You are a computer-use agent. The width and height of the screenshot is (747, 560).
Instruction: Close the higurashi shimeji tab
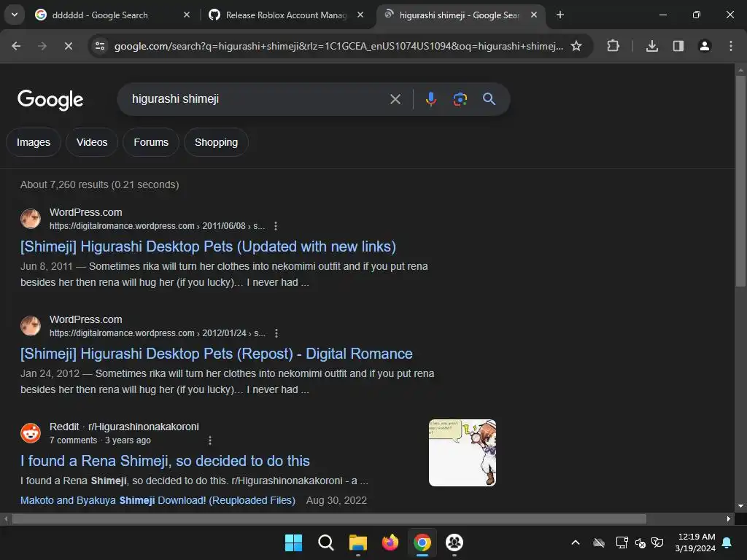[x=534, y=15]
